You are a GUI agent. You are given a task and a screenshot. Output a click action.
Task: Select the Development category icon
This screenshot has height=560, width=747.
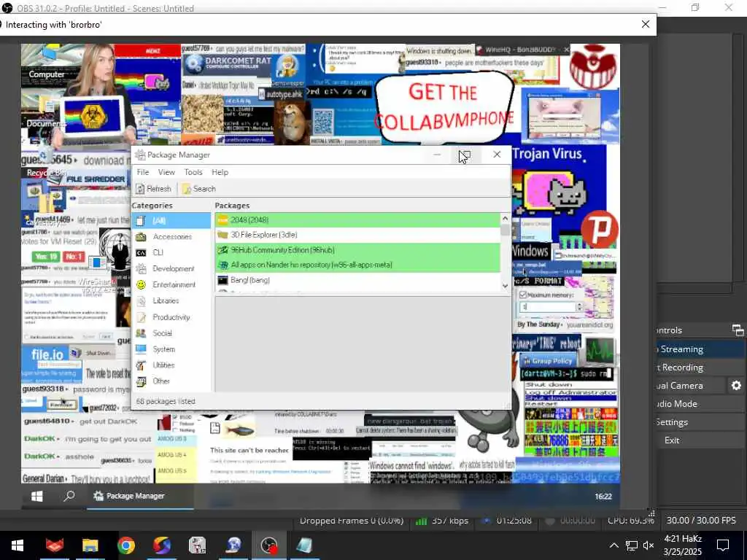[141, 268]
